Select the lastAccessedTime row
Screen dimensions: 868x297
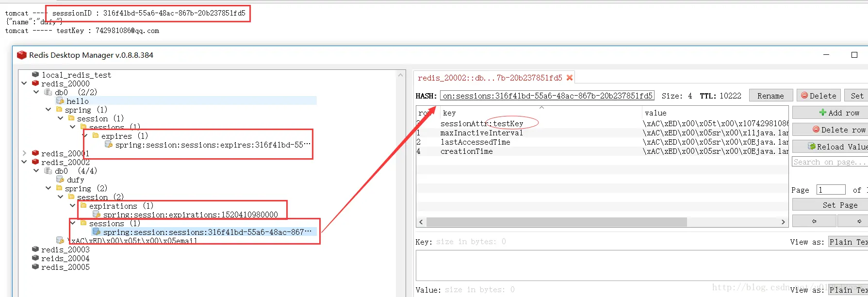tap(602, 142)
